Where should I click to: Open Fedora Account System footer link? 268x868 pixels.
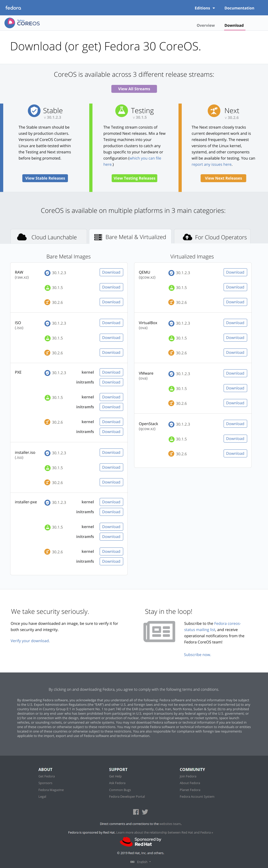click(x=197, y=796)
